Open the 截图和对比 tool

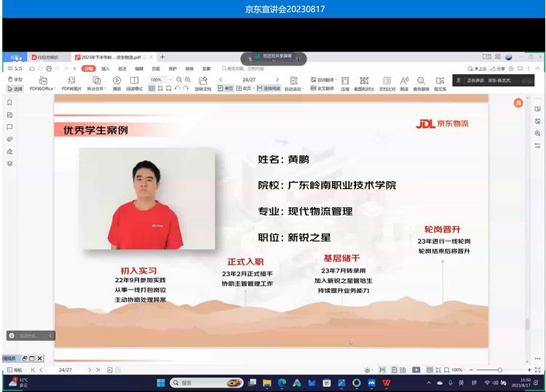click(x=363, y=80)
